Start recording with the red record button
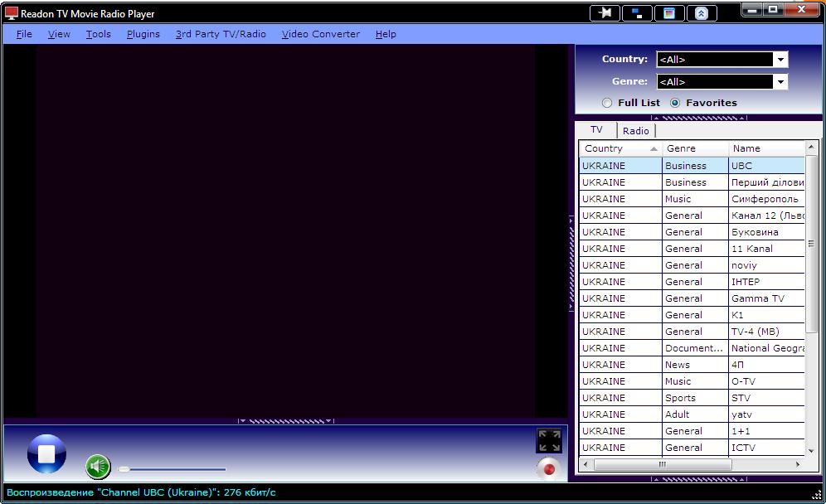Viewport: 826px width, 504px height. (549, 468)
